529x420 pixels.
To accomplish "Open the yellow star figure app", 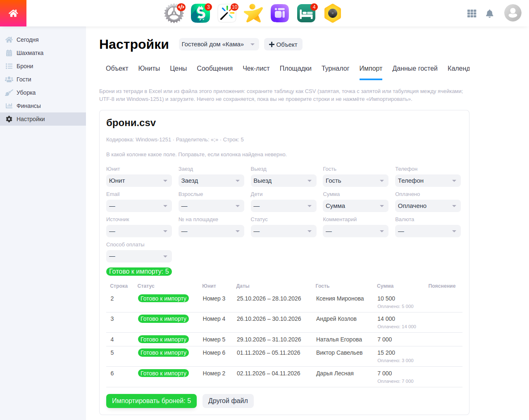I will click(x=253, y=13).
